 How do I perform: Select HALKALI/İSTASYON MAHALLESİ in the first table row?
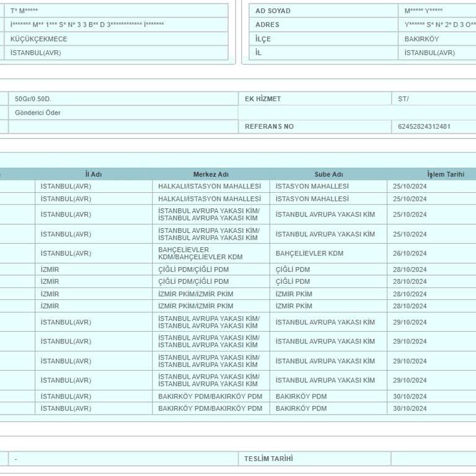[209, 186]
